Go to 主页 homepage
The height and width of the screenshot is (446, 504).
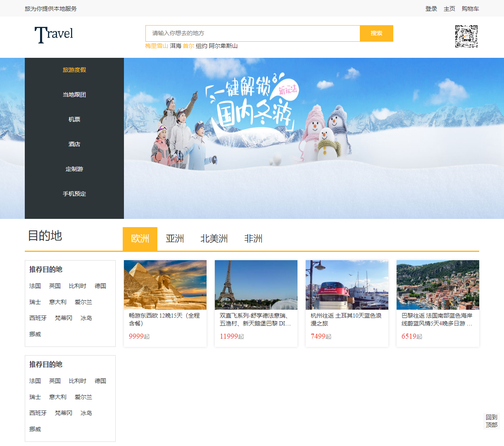tap(449, 8)
